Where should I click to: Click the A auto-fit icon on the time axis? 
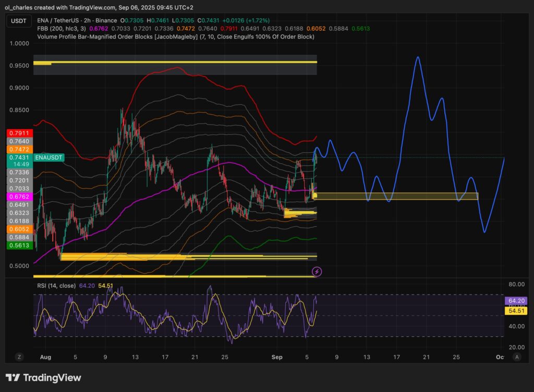(x=517, y=357)
